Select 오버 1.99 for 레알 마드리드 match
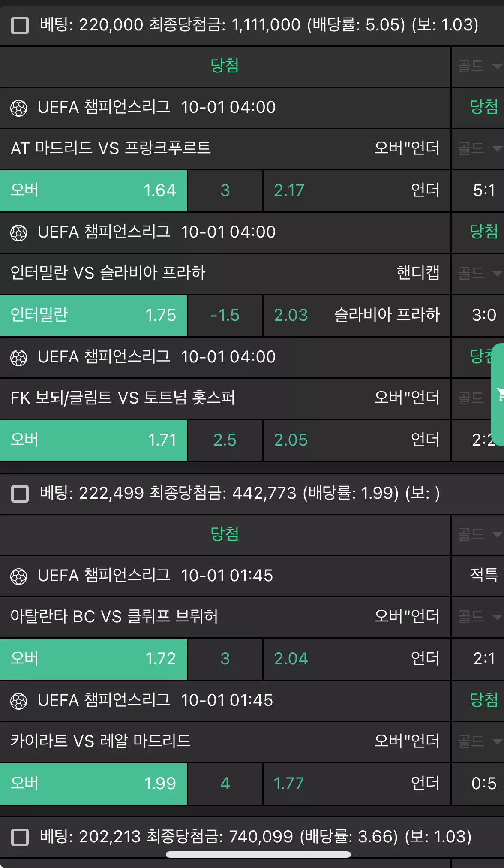504x868 pixels. 93,784
